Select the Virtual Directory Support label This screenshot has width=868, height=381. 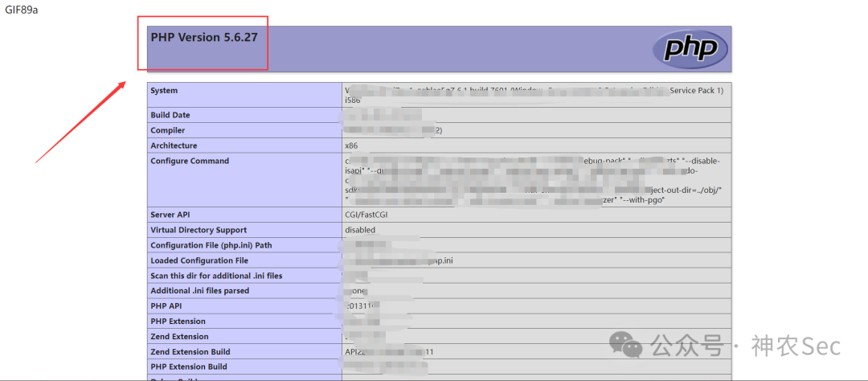(x=199, y=230)
